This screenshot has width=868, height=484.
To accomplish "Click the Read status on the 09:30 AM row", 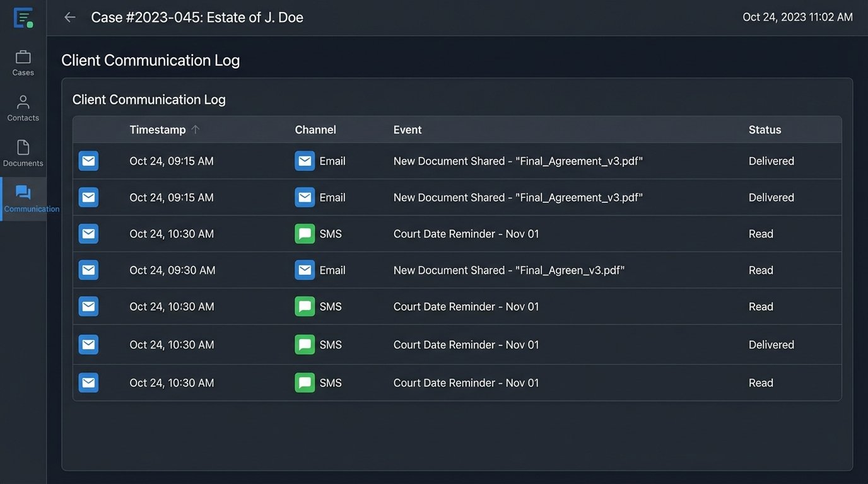I will coord(761,270).
